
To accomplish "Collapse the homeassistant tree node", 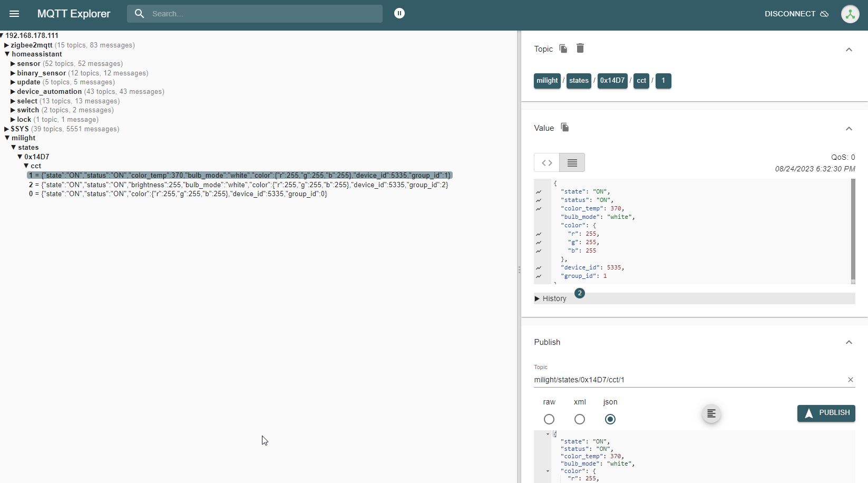I will point(7,54).
